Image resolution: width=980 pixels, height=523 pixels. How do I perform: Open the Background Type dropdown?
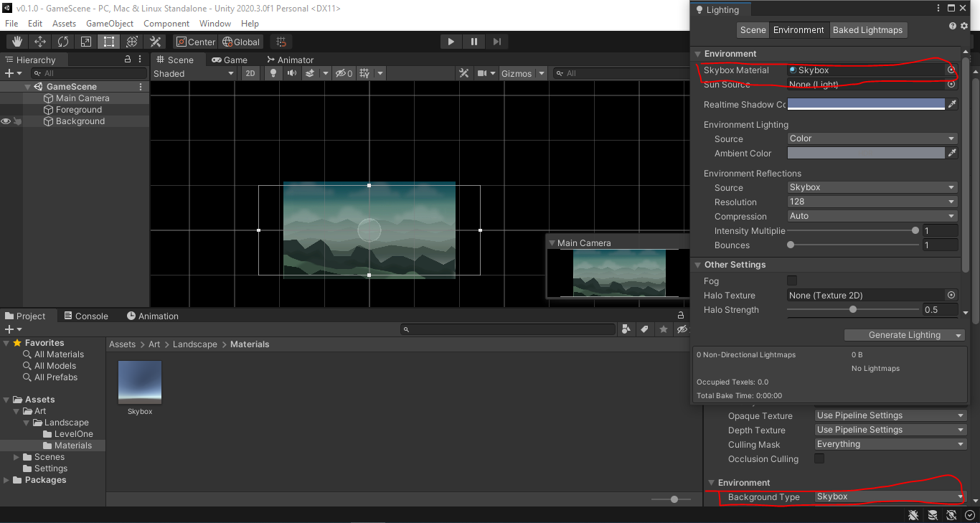coord(890,496)
